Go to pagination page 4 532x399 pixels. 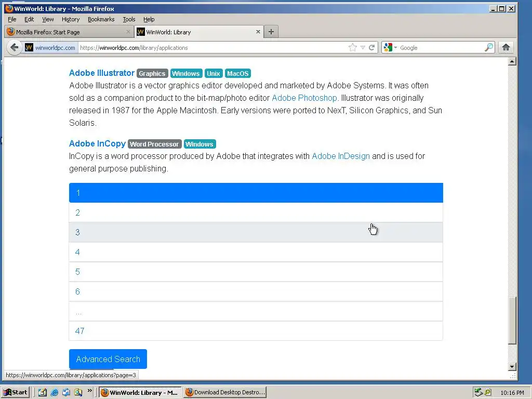click(256, 252)
